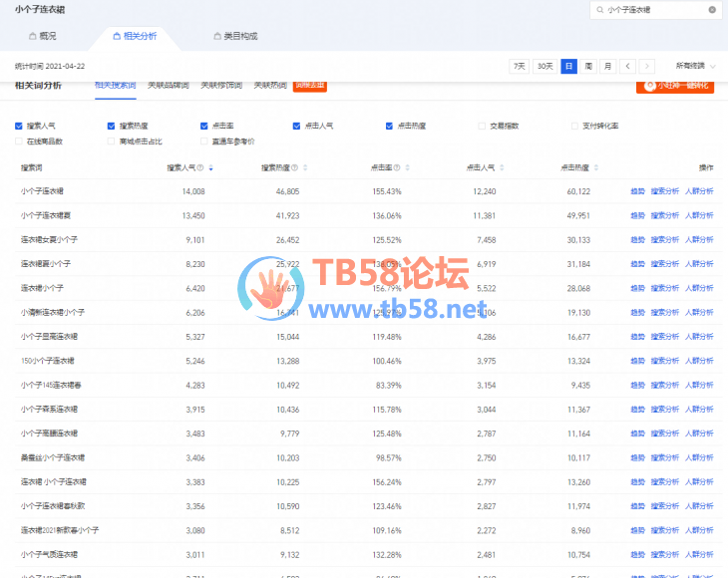Open 搜索分析 for 小个子连衣裙夏 row
The height and width of the screenshot is (578, 728).
tap(665, 215)
